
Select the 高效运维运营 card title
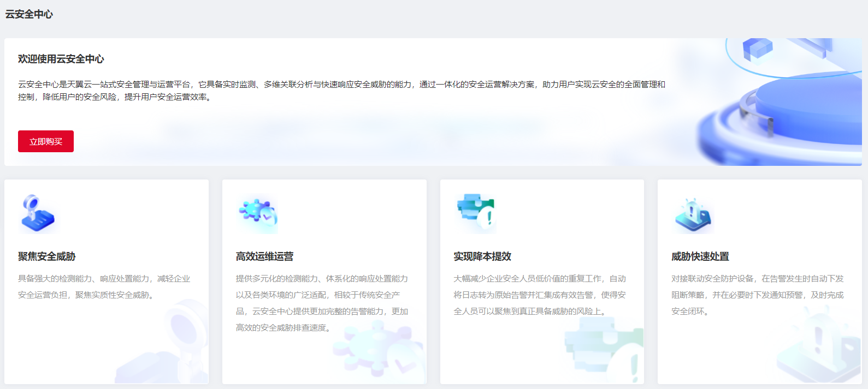tap(265, 256)
